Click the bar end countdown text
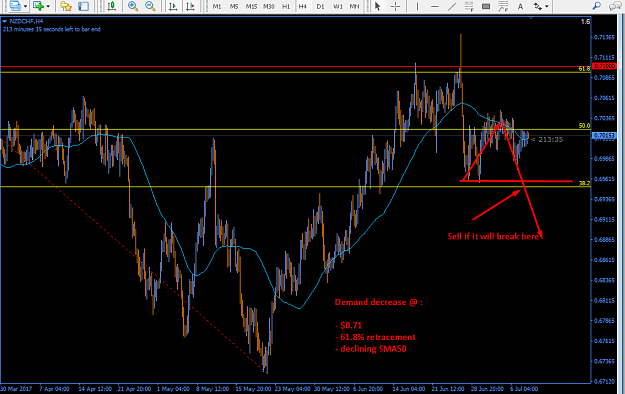 click(x=51, y=29)
